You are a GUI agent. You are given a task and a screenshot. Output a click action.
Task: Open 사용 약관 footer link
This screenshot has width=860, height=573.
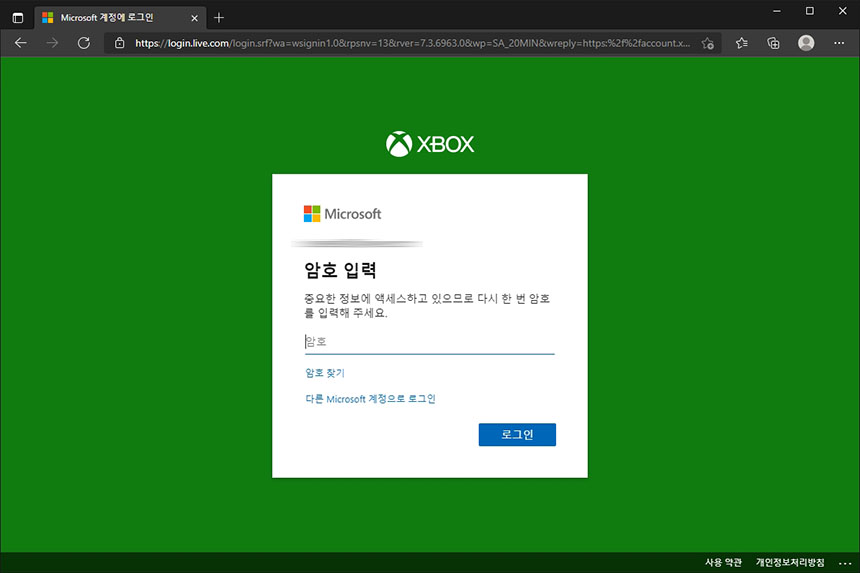click(723, 562)
